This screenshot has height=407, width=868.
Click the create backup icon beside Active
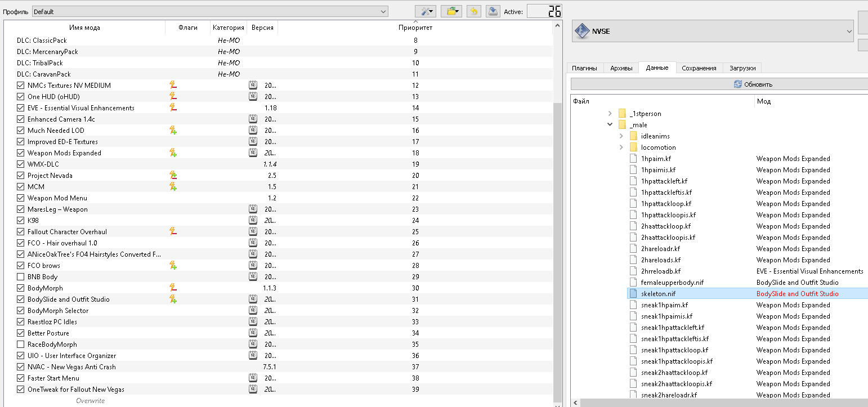(x=493, y=11)
